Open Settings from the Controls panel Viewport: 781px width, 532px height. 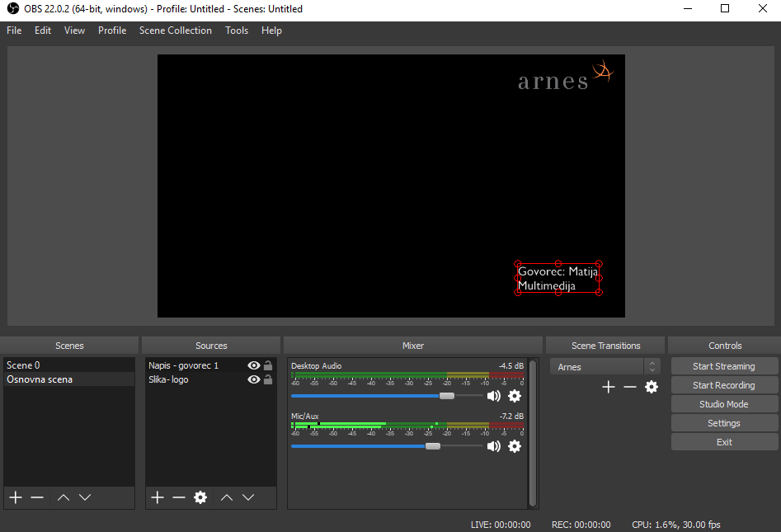(724, 423)
